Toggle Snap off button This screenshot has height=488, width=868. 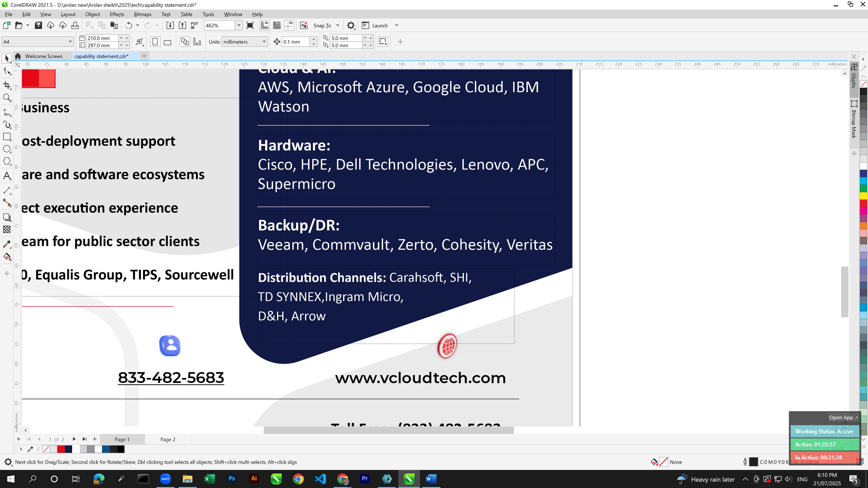(304, 25)
